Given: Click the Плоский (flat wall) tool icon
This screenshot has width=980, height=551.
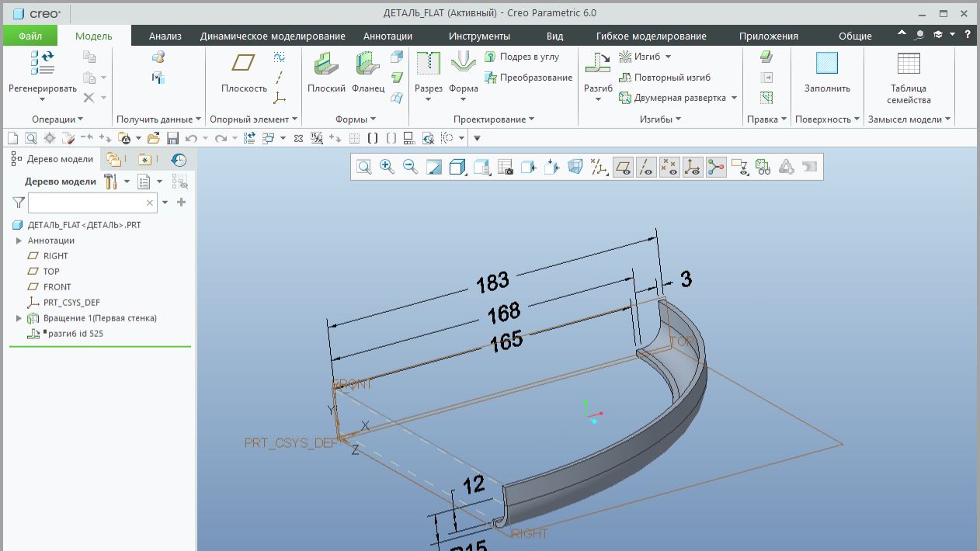Looking at the screenshot, I should coord(326,65).
